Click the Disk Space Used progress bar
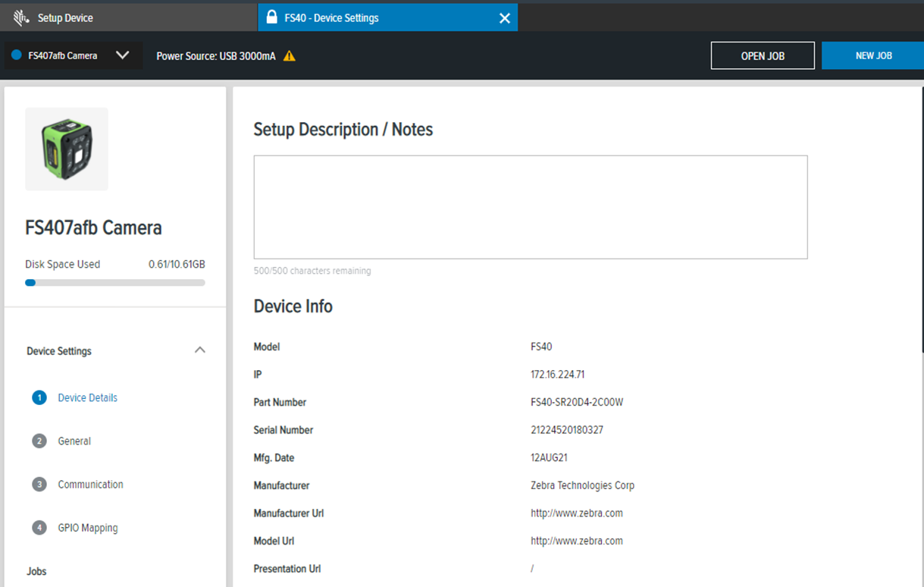 click(115, 282)
